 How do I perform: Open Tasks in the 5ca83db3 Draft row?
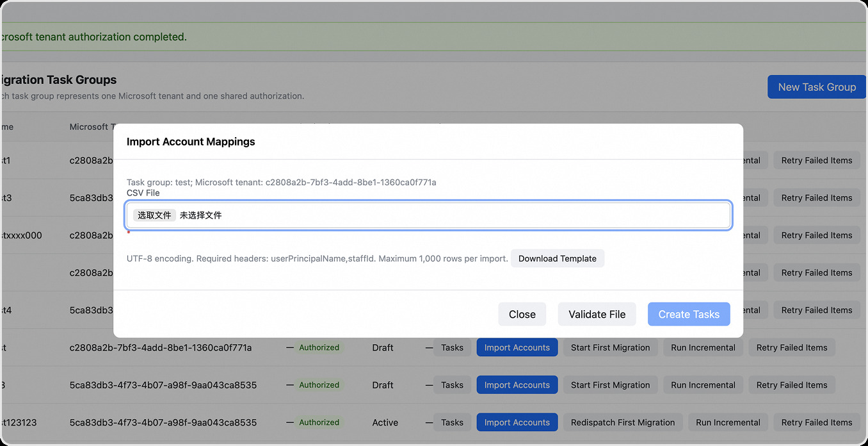point(452,385)
